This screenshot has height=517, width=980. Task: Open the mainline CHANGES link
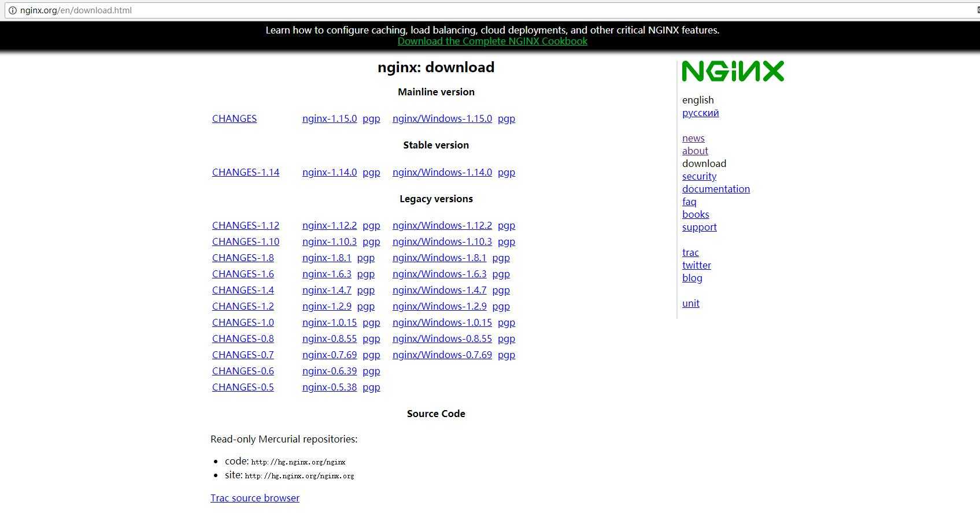pyautogui.click(x=234, y=118)
